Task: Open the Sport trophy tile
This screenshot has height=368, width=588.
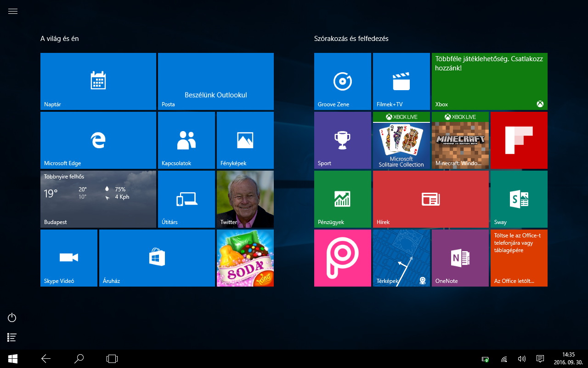Action: [343, 140]
